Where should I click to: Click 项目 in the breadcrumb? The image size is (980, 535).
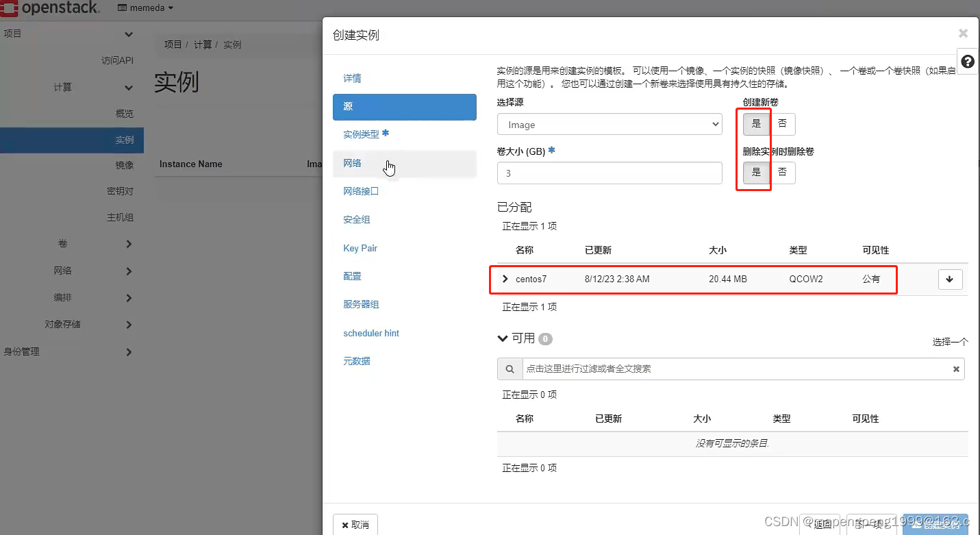[173, 45]
